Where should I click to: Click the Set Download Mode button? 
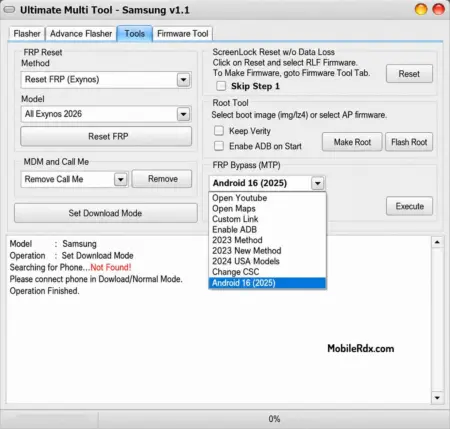coord(106,213)
